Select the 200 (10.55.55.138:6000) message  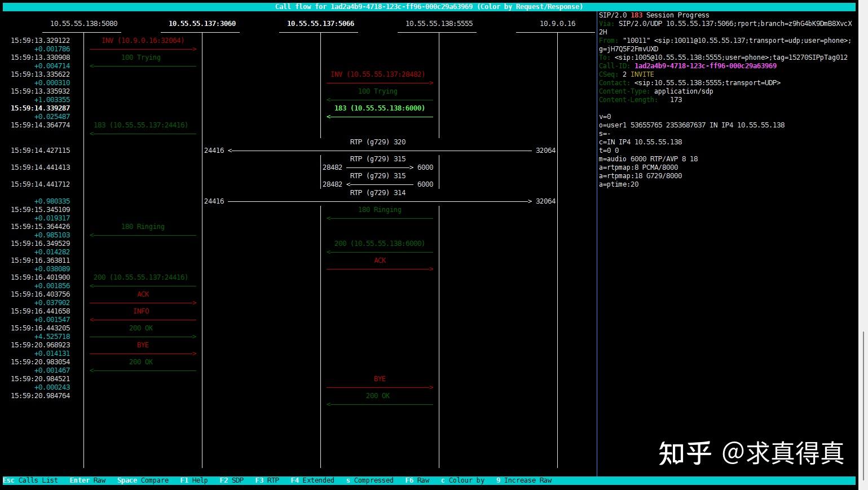point(380,244)
